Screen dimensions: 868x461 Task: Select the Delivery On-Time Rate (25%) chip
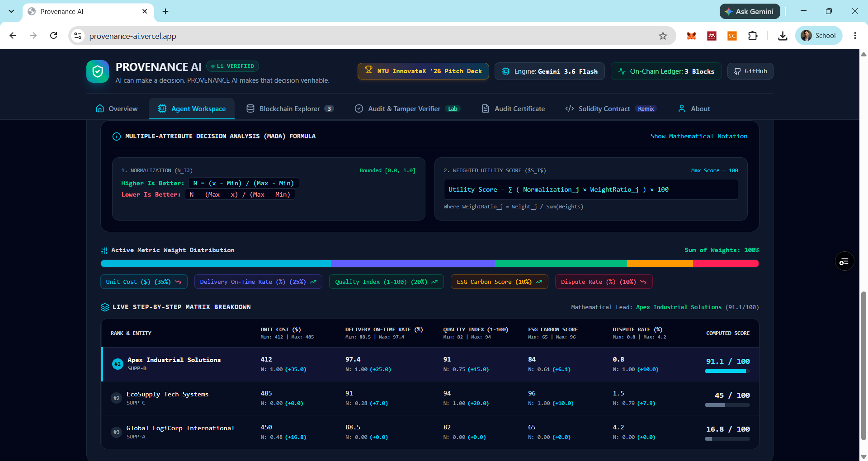click(x=258, y=282)
